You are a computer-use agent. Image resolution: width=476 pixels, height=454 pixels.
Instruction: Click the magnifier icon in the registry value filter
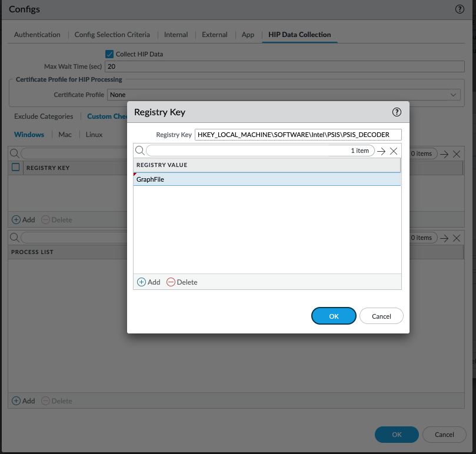[139, 151]
